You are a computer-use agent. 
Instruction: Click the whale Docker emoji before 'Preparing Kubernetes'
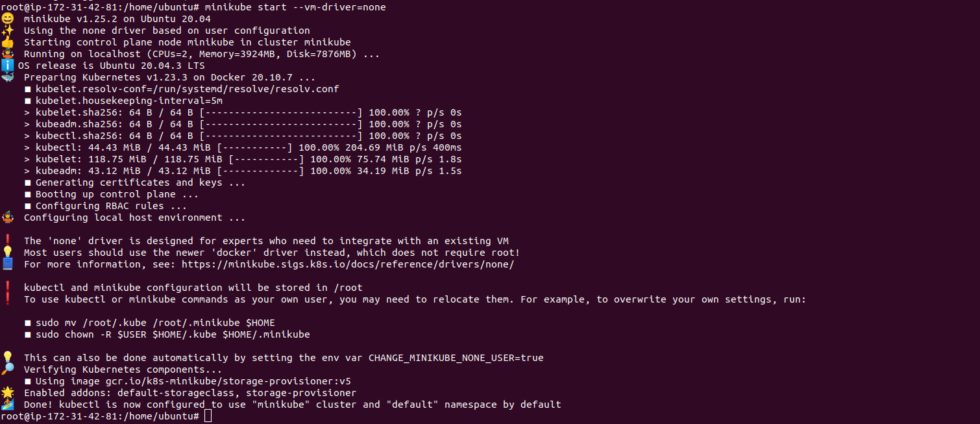tap(7, 77)
